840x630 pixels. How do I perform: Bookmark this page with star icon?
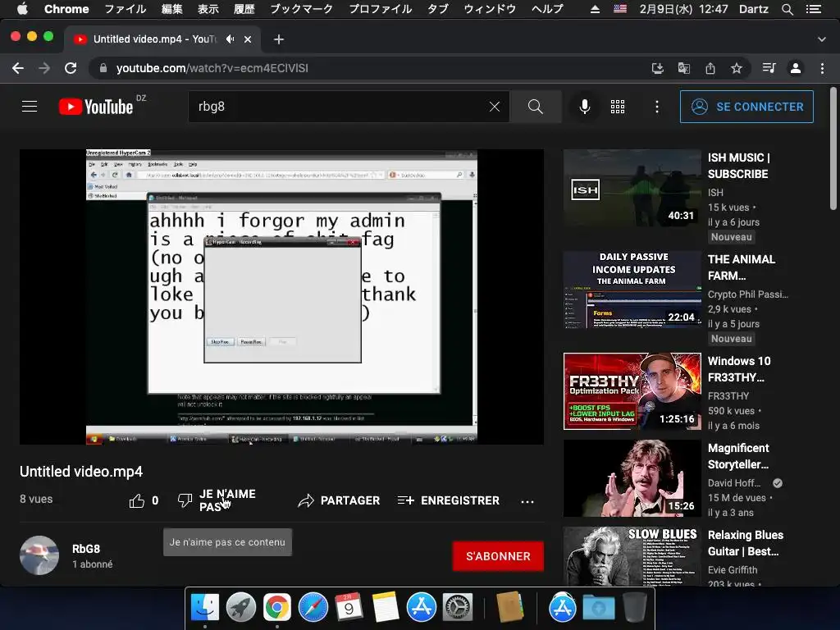pos(737,68)
